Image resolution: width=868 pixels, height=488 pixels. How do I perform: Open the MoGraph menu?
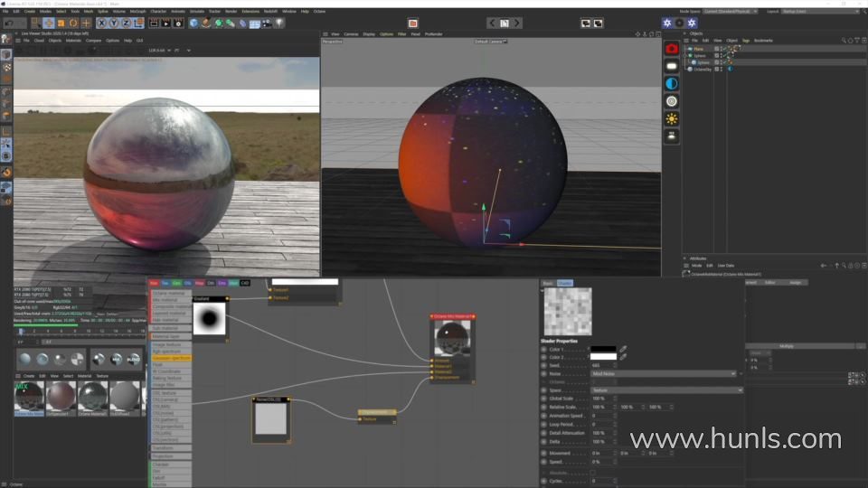pos(137,11)
